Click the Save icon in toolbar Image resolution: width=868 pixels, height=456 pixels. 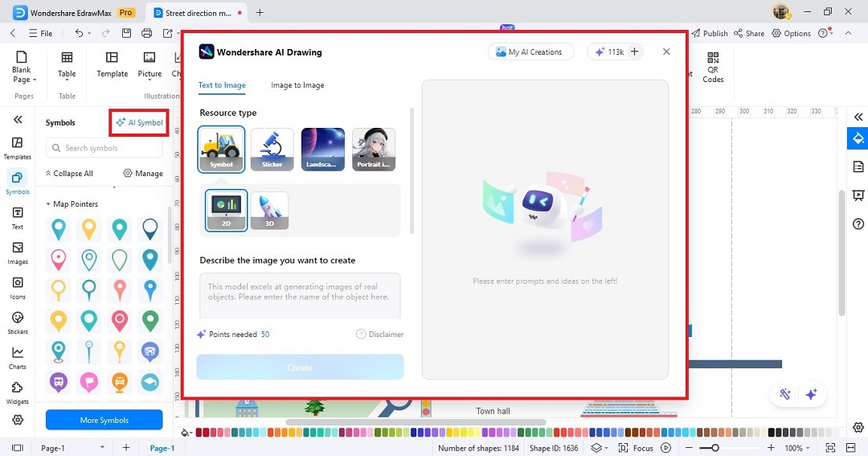[126, 33]
